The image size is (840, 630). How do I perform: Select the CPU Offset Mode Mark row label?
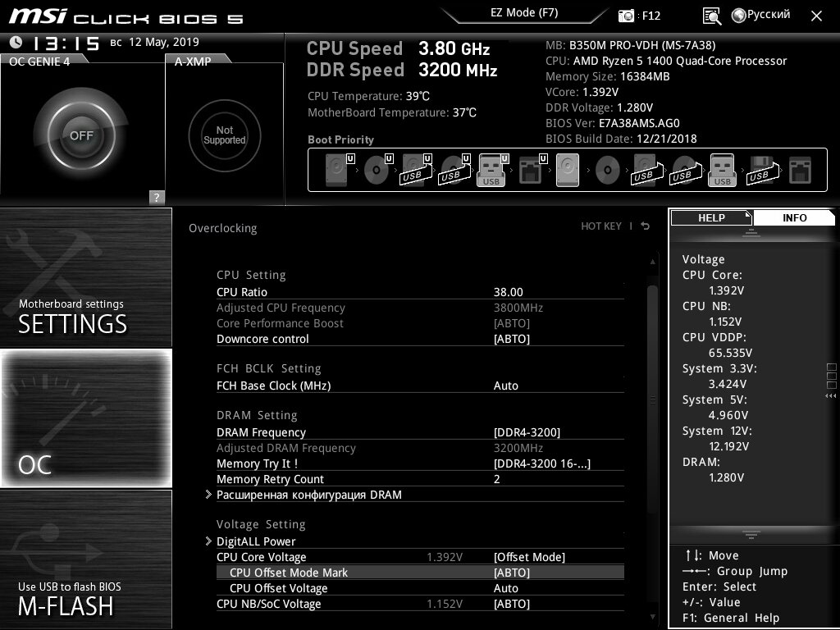coord(288,572)
